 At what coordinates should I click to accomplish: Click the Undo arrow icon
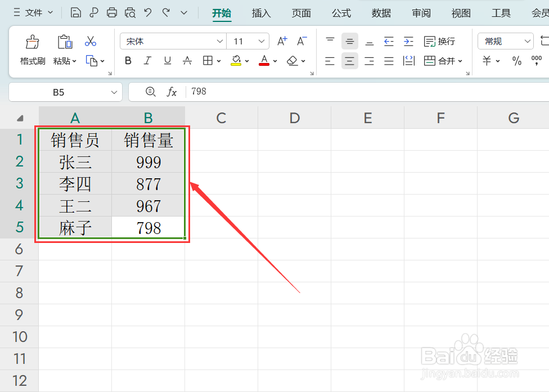147,12
